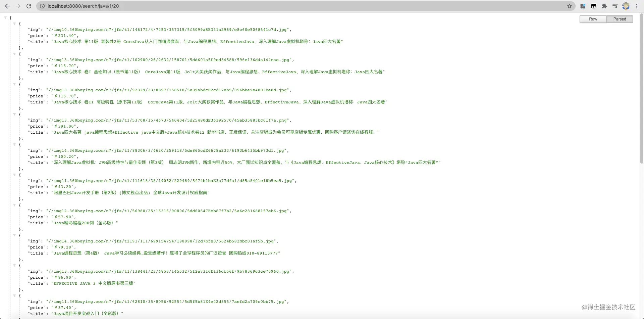This screenshot has width=644, height=319.
Task: Open the Extensions puzzle-piece menu
Action: click(604, 6)
